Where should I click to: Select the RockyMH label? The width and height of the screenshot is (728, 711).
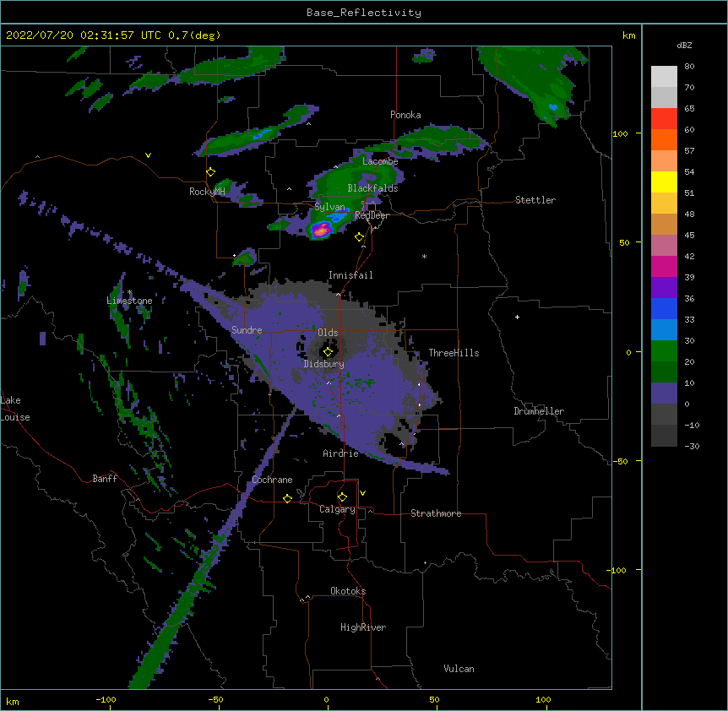click(207, 192)
